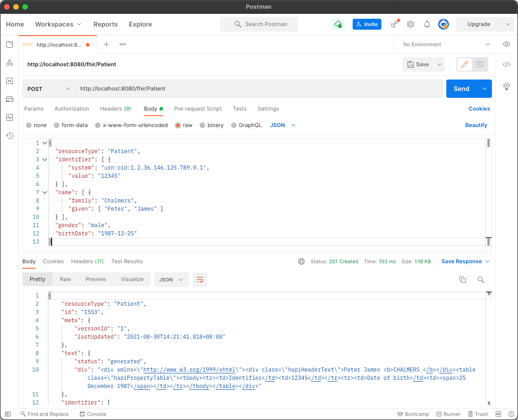Open the response Test Results tab
The width and height of the screenshot is (518, 420).
pos(127,261)
